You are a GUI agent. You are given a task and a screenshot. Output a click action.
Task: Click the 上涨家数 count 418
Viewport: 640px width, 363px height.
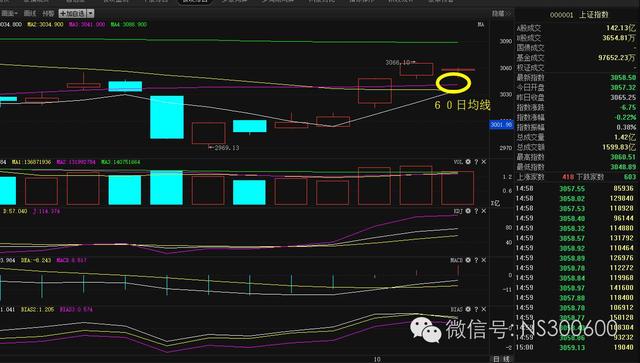(x=568, y=177)
